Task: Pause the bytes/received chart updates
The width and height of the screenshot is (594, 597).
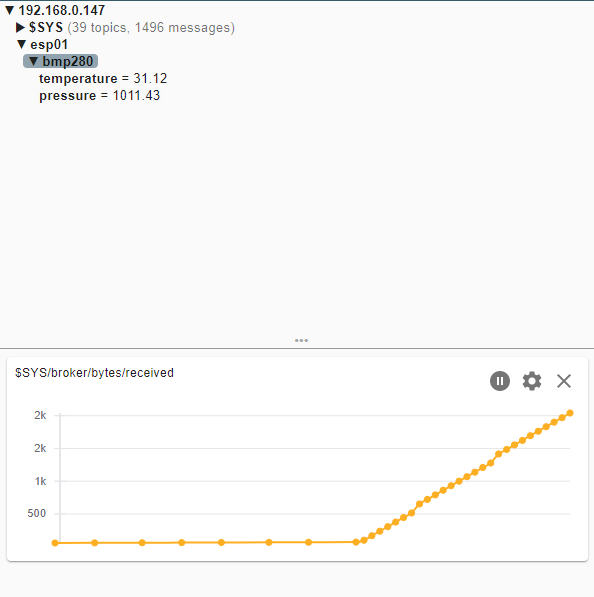Action: (x=500, y=381)
